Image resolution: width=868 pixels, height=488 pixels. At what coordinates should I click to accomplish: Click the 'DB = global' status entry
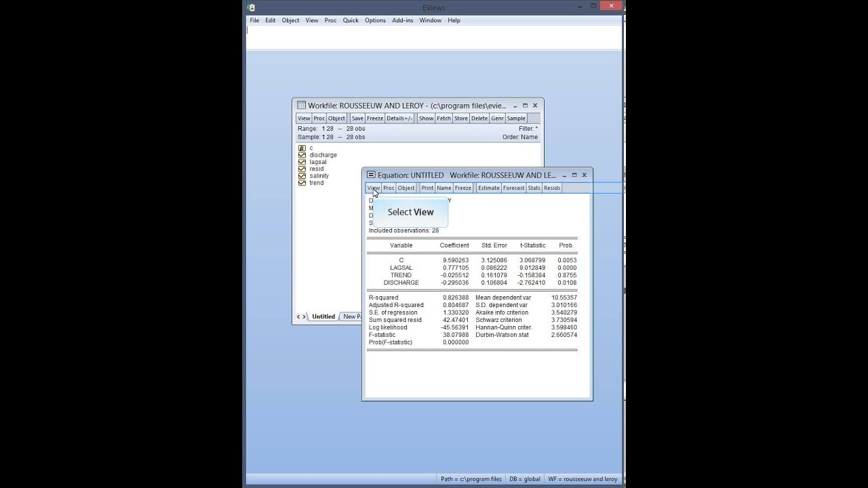click(525, 479)
